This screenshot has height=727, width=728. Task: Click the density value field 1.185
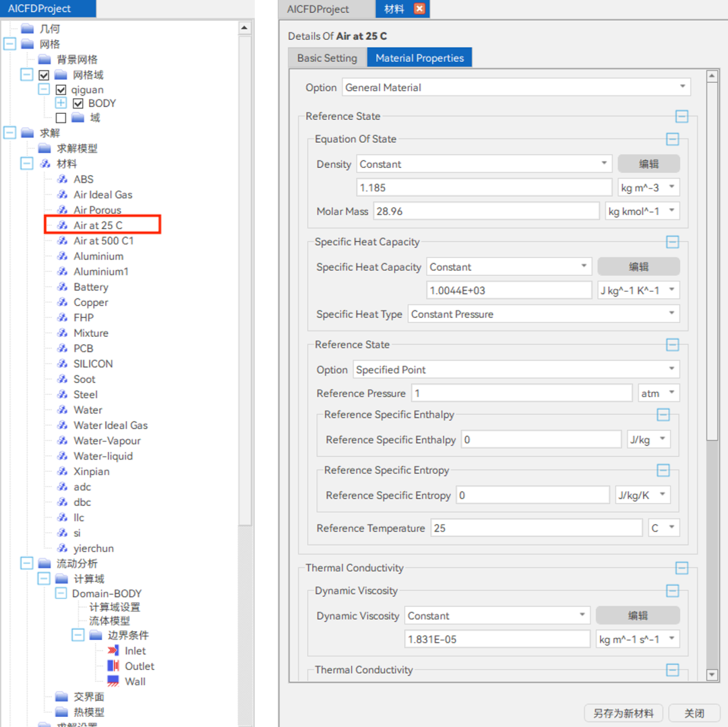click(x=484, y=187)
